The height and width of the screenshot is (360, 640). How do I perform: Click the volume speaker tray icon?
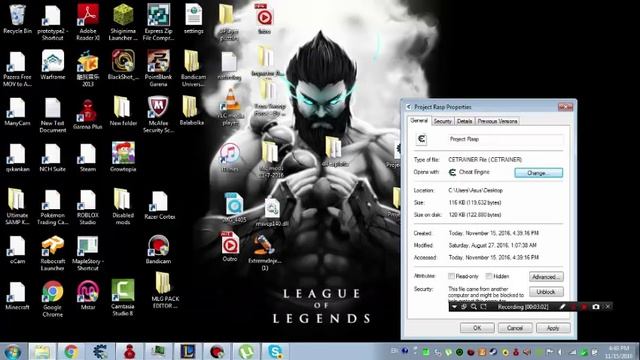tap(560, 352)
